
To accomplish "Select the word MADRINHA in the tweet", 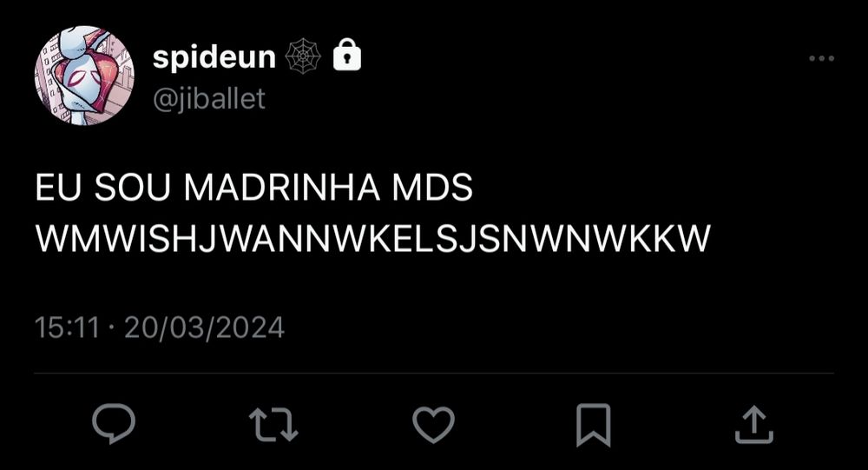I will pos(282,188).
